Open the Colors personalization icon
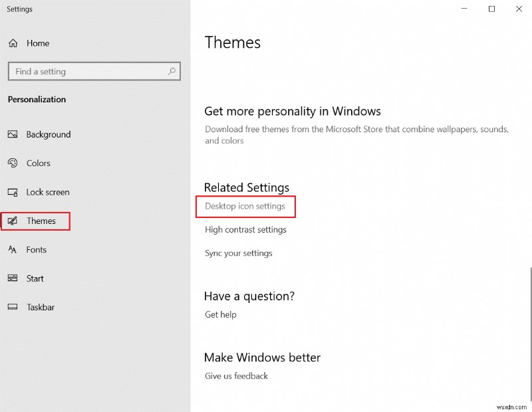This screenshot has height=412, width=532. (13, 163)
